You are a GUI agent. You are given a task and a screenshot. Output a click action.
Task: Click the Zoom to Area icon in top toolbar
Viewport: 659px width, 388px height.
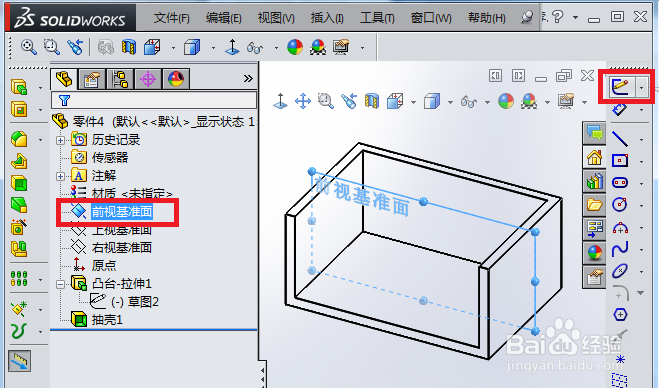52,47
